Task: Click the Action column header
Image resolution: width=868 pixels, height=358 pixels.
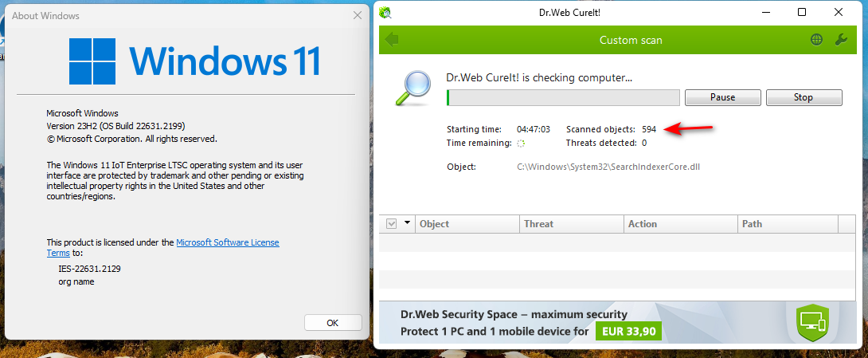Action: (x=680, y=224)
